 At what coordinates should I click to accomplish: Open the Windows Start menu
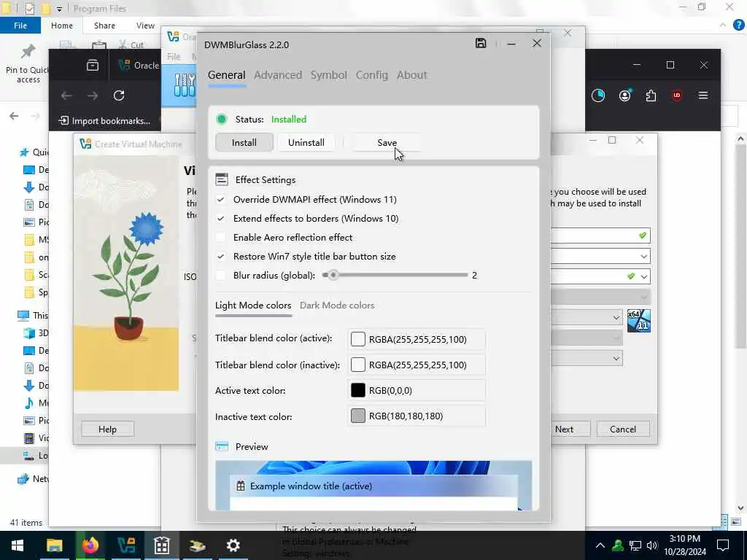[18, 545]
